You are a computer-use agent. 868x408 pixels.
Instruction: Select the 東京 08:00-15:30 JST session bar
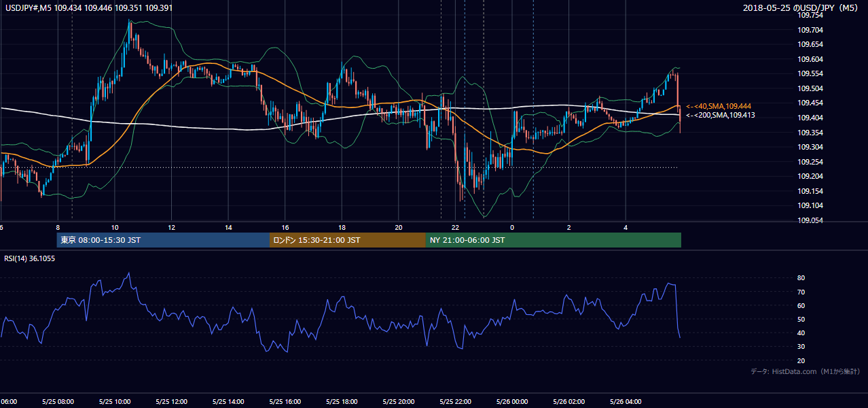click(163, 240)
